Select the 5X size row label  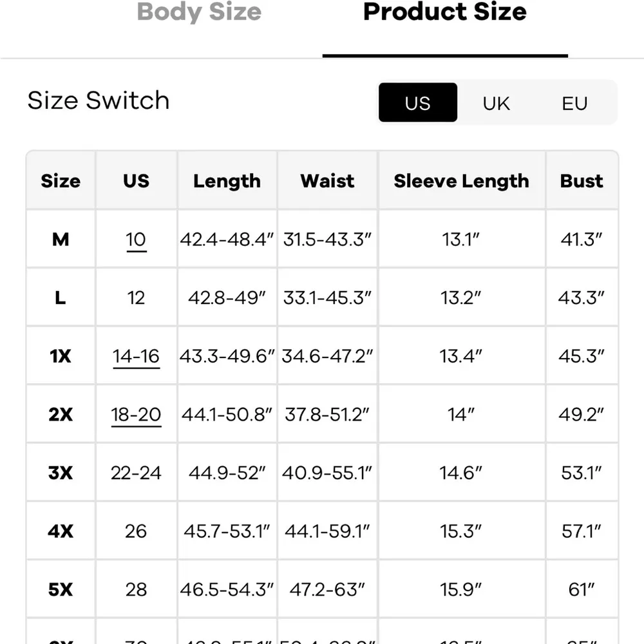click(61, 590)
